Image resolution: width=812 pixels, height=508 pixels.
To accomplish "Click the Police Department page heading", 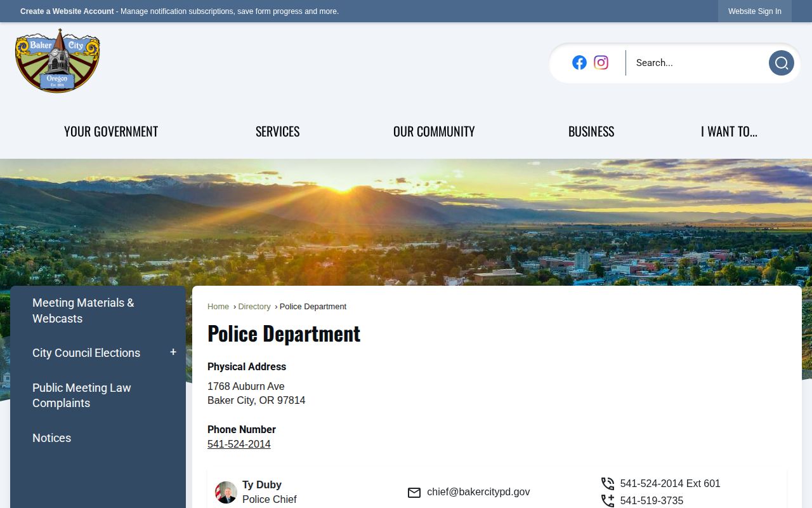I will 284,333.
